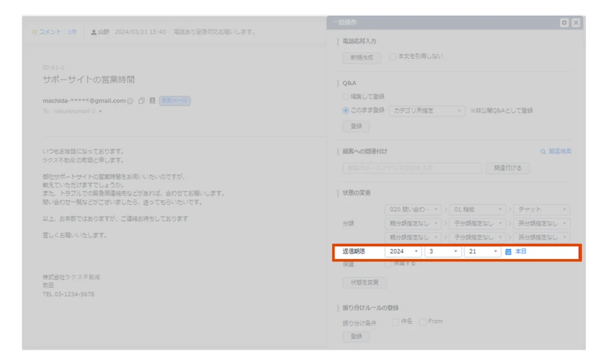Click the sender address machida-*****@gmail.com
The image size is (607, 364).
coord(84,101)
